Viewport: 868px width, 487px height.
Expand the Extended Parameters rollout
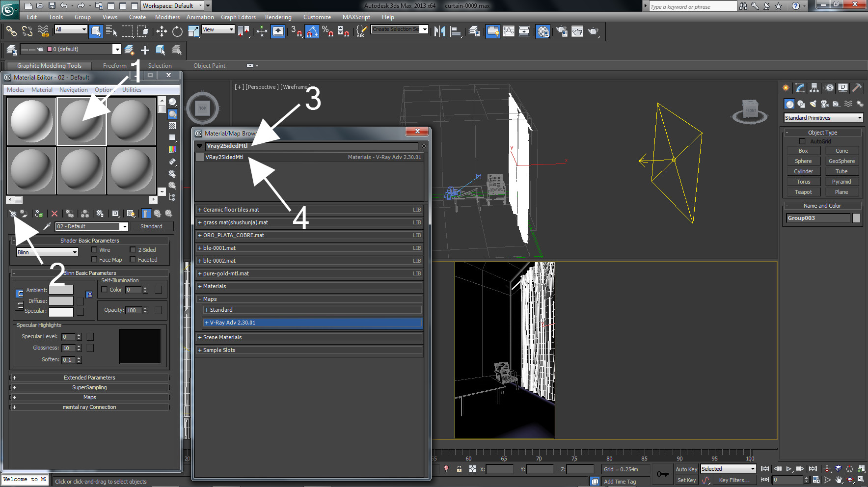89,378
